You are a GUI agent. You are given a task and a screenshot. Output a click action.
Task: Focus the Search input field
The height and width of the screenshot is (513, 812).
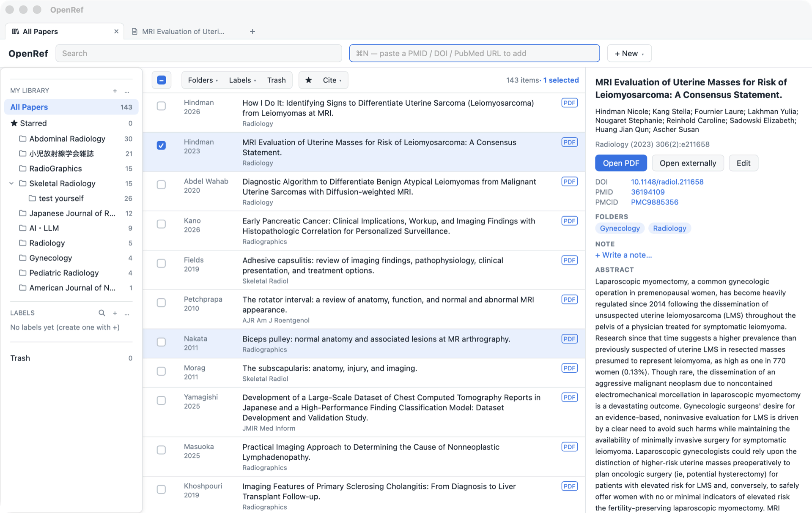point(199,54)
